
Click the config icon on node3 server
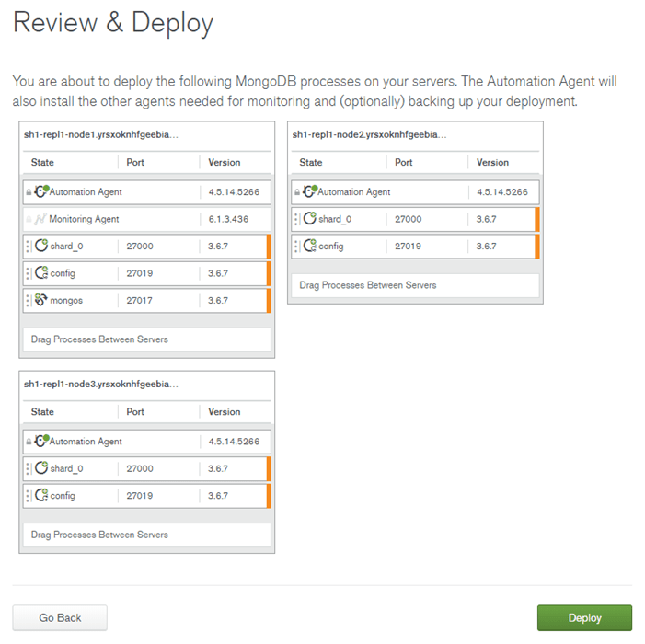pos(41,495)
